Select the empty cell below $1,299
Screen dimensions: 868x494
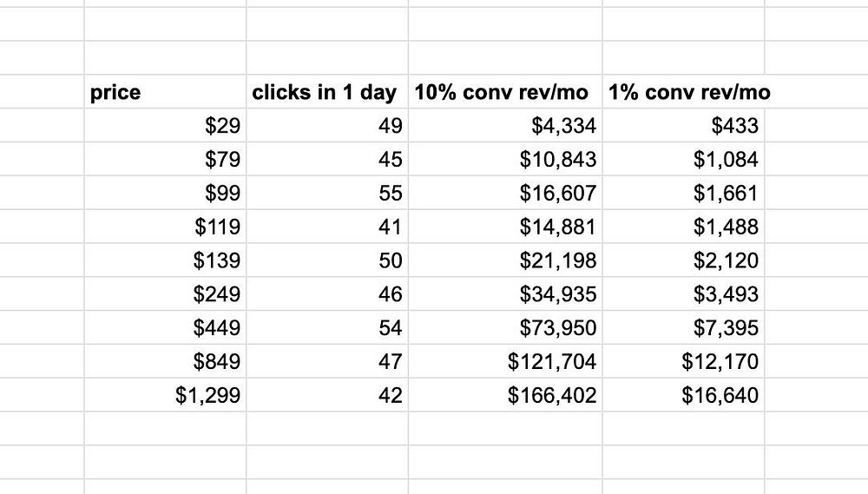165,429
